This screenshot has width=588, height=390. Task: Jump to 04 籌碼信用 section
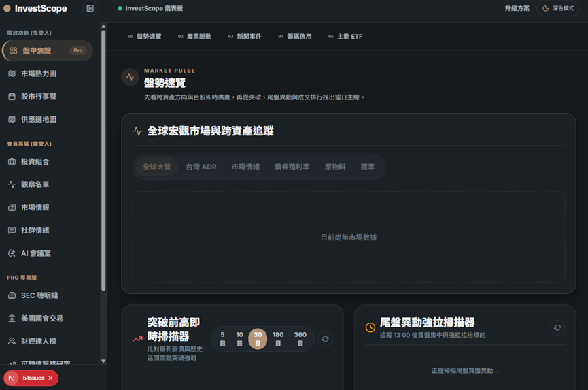[295, 36]
